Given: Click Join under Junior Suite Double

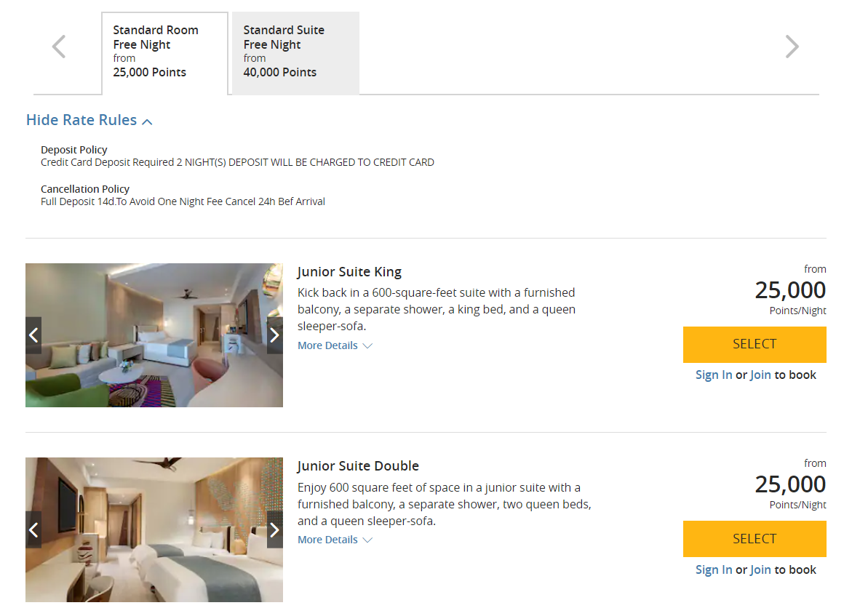Looking at the screenshot, I should click(x=760, y=569).
